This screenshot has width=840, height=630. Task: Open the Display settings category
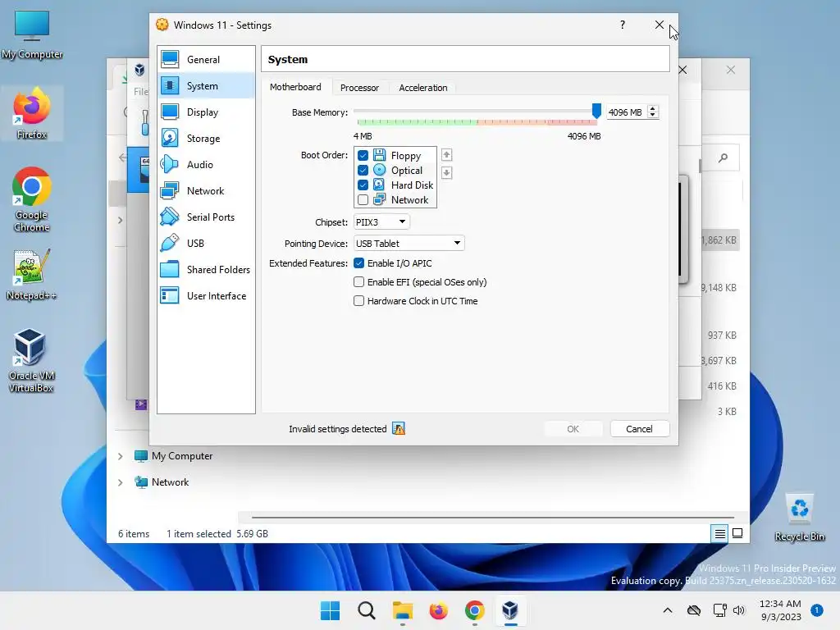pos(206,112)
